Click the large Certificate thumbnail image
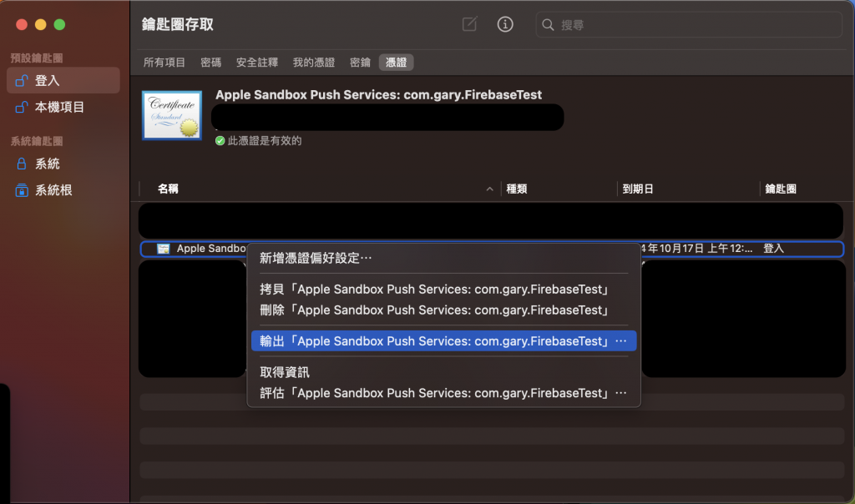 click(x=172, y=115)
